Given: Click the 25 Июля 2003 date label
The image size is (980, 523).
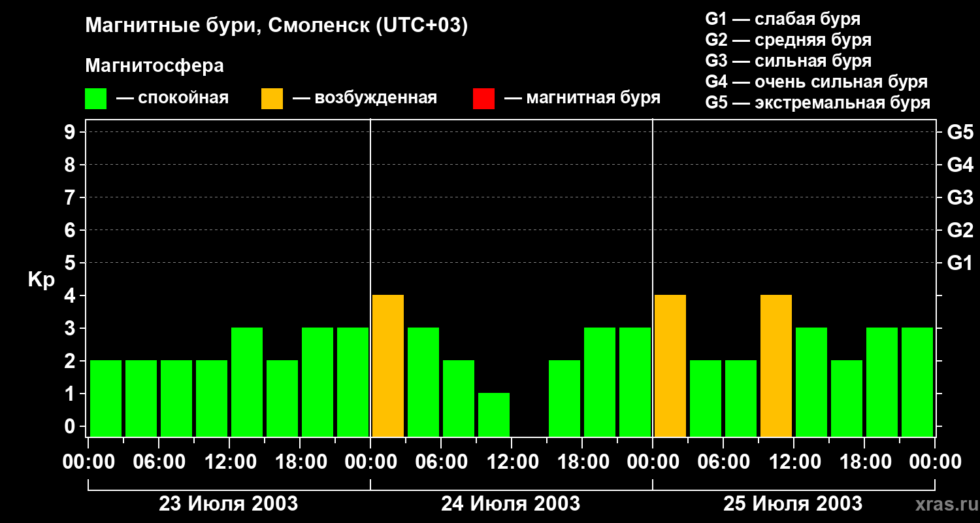Looking at the screenshot, I should (792, 504).
